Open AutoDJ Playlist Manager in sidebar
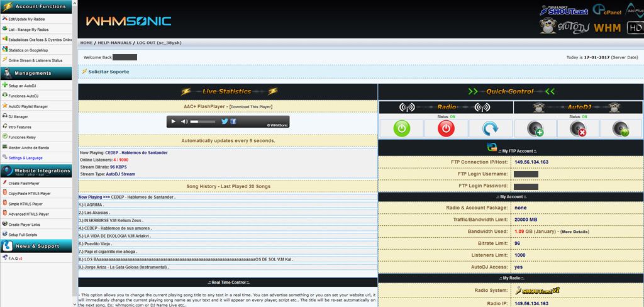 [28, 106]
